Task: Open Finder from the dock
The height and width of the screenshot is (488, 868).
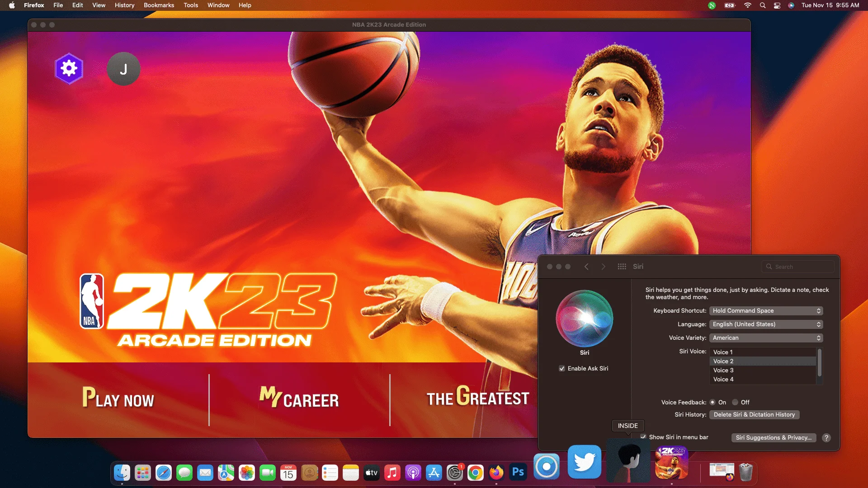Action: point(122,473)
